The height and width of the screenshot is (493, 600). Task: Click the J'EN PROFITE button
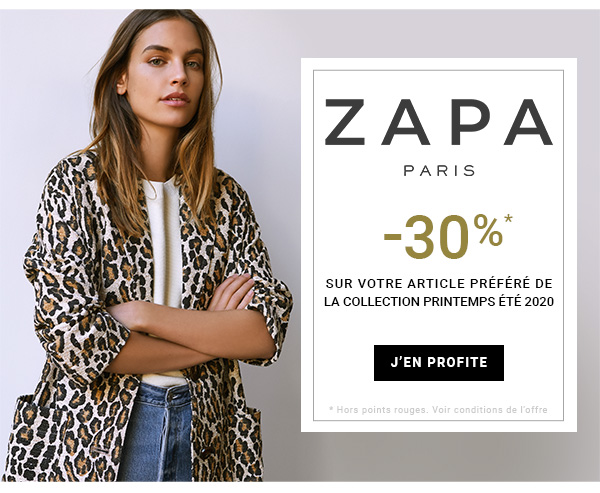point(439,362)
